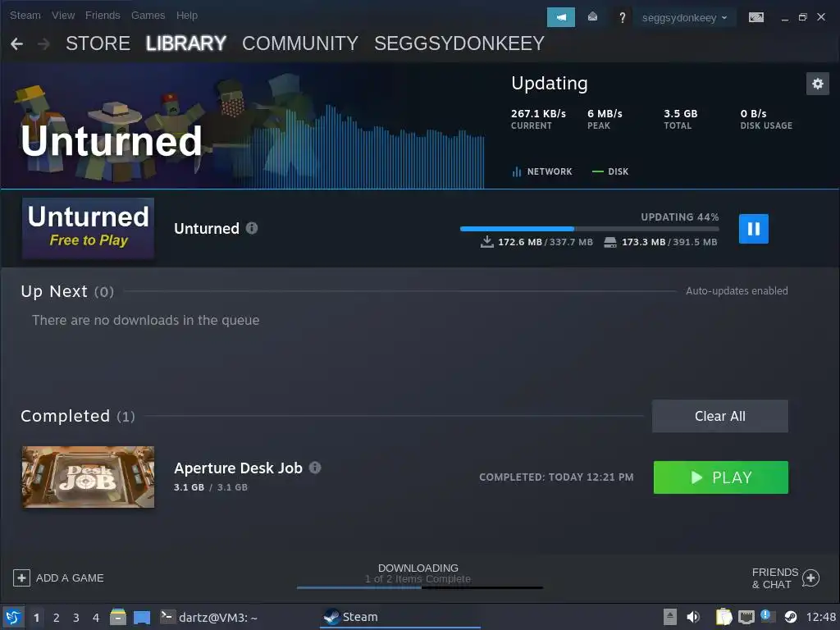
Task: Click Clear All completed downloads
Action: tap(720, 416)
